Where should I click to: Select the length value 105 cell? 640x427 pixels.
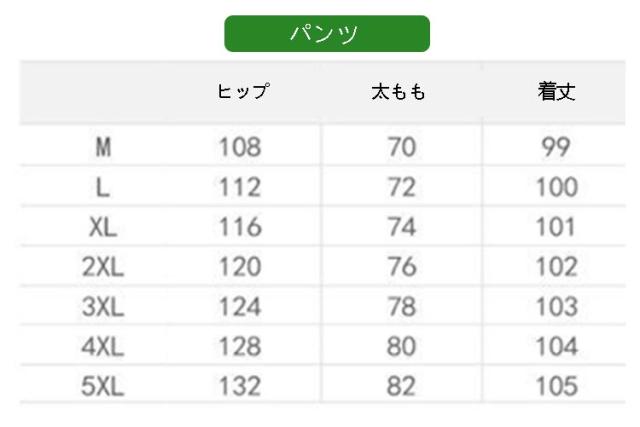(556, 385)
